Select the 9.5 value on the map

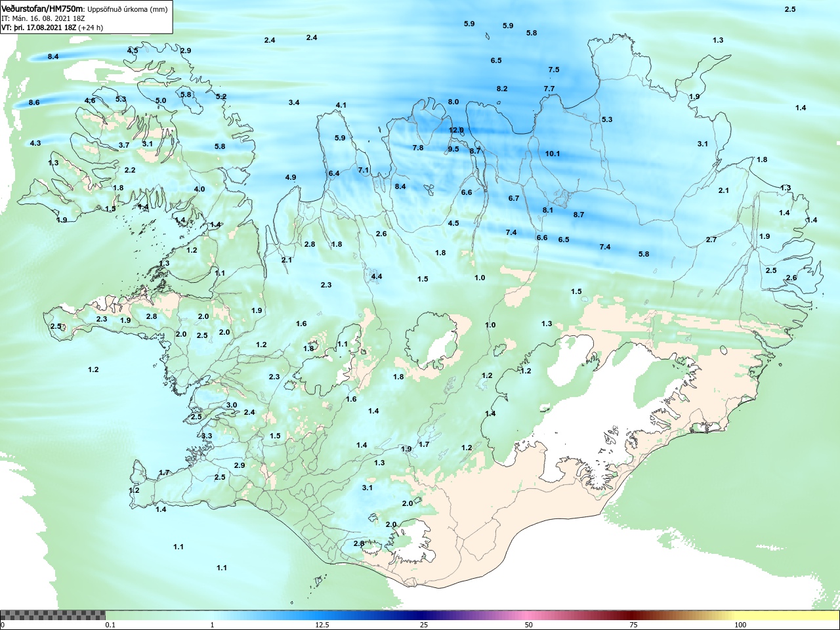coord(453,149)
